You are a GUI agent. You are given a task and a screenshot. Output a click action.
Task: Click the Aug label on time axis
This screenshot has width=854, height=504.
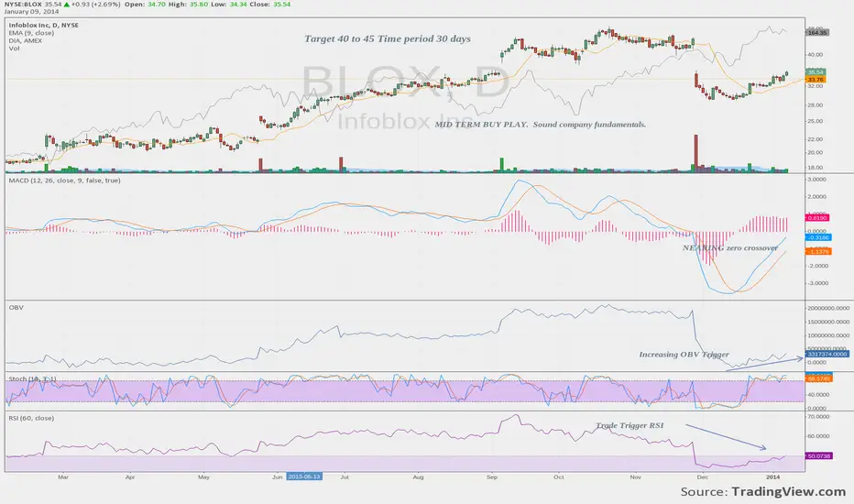418,477
